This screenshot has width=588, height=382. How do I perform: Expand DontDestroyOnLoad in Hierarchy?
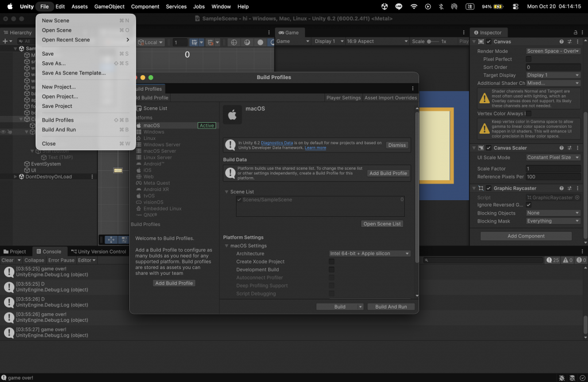tap(16, 177)
